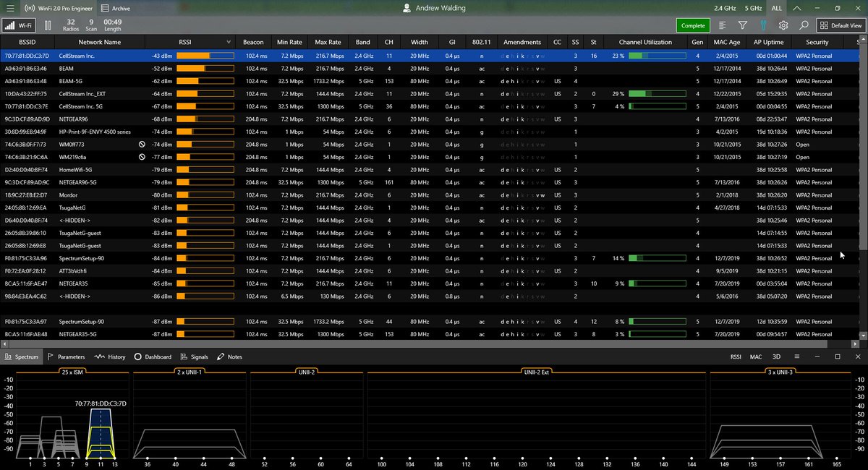Sort by MAC Age column header
Image resolution: width=868 pixels, height=470 pixels.
pyautogui.click(x=727, y=42)
